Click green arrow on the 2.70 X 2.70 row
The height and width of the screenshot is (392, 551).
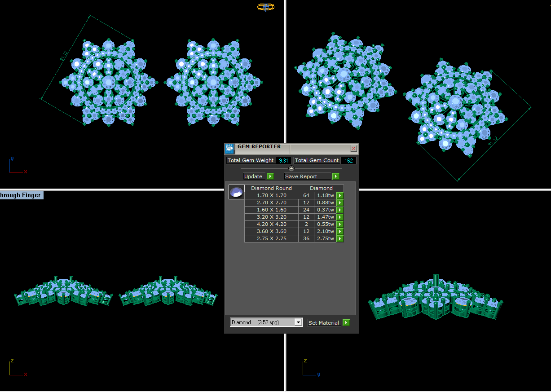pyautogui.click(x=340, y=203)
